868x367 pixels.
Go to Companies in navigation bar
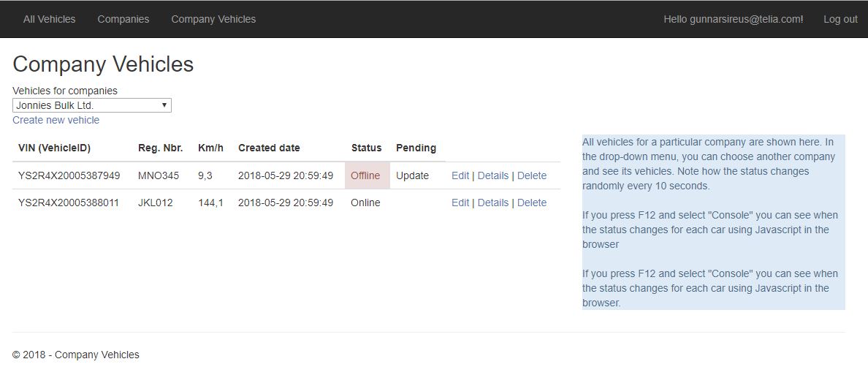tap(123, 20)
